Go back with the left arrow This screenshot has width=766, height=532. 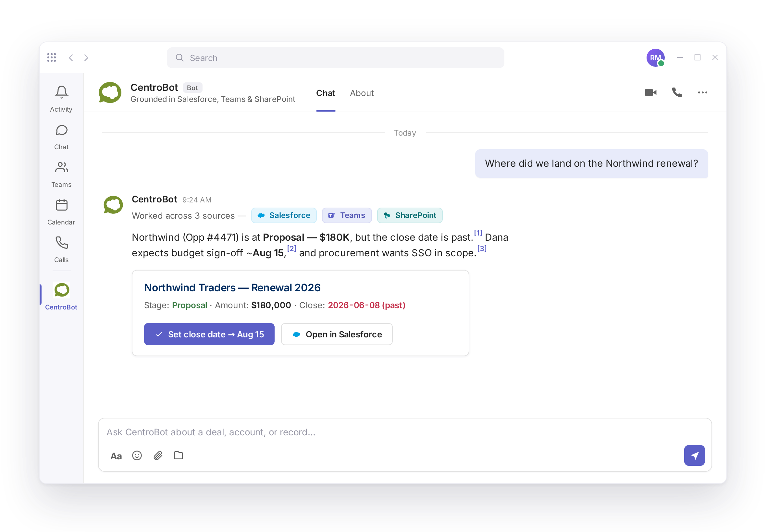71,58
